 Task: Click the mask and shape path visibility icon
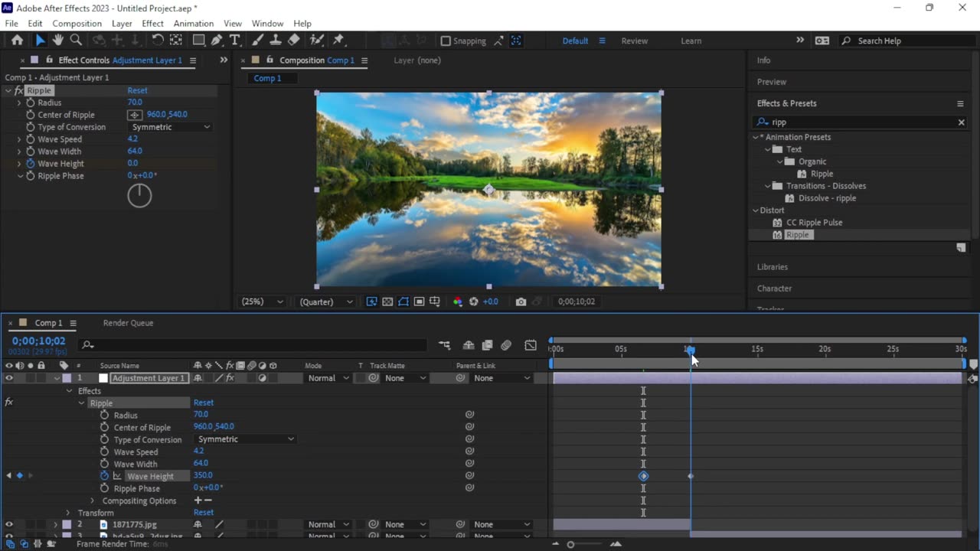point(403,302)
